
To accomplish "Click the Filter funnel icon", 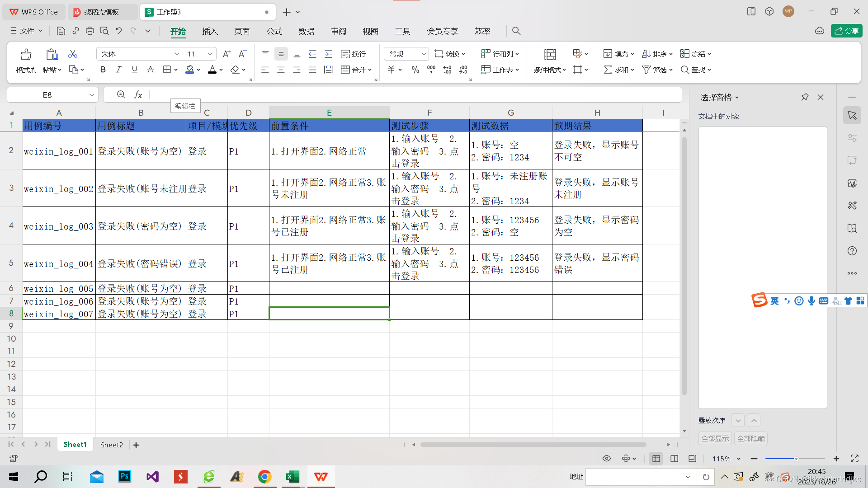I will coord(646,70).
